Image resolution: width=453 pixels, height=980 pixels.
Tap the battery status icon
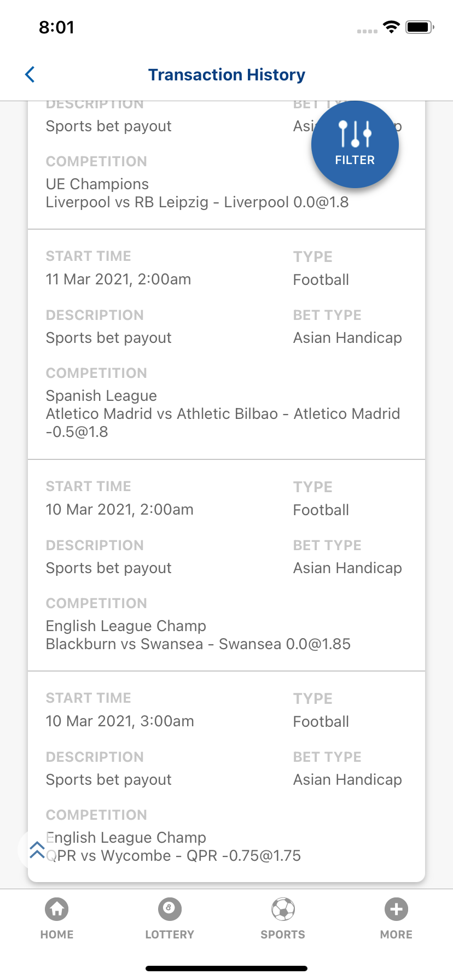click(x=420, y=27)
